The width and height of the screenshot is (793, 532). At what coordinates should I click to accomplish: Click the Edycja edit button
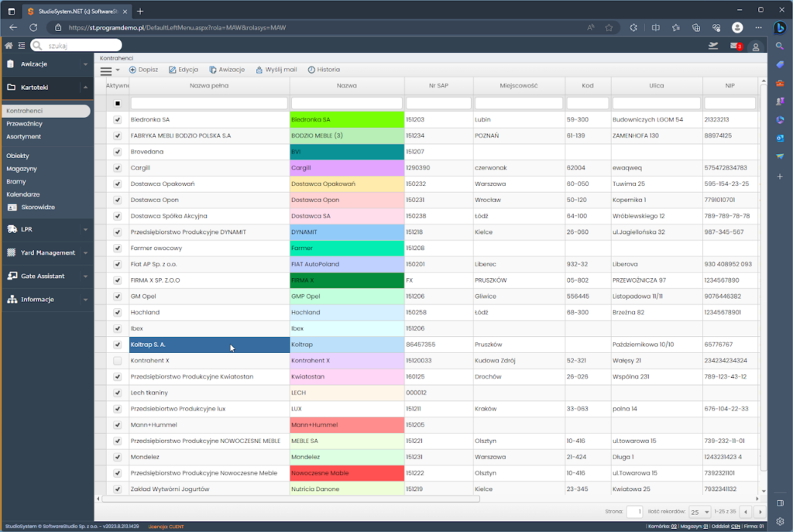coord(183,70)
